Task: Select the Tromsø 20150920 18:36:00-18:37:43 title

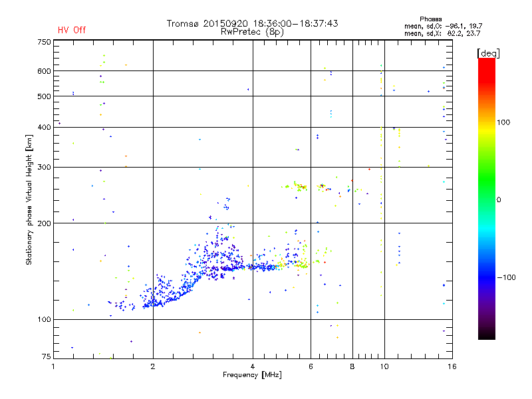Action: click(252, 23)
